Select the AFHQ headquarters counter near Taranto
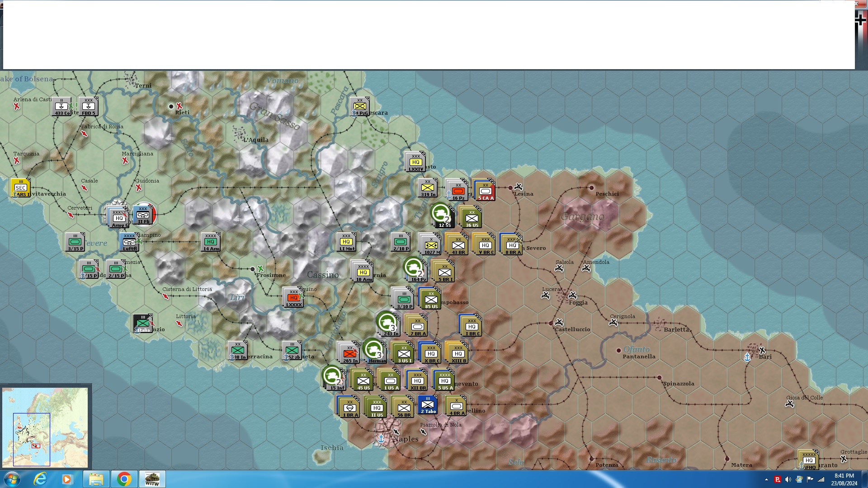This screenshot has width=868, height=488. pyautogui.click(x=809, y=460)
